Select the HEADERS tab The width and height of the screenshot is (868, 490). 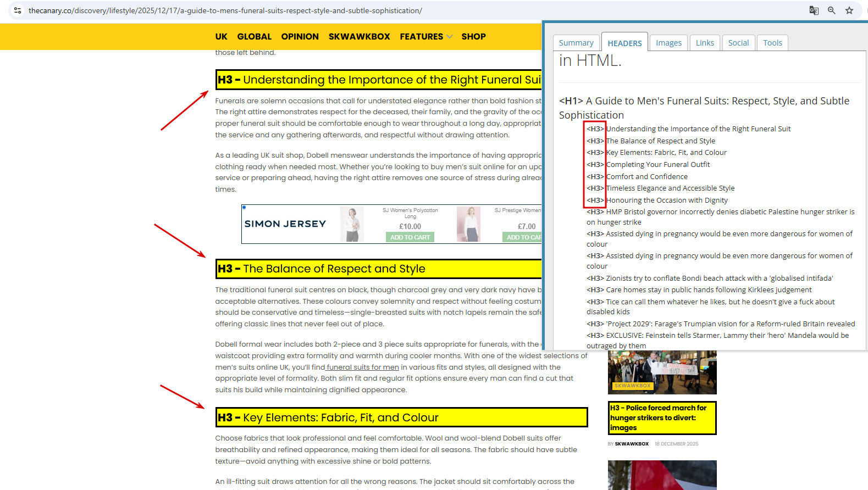coord(624,42)
